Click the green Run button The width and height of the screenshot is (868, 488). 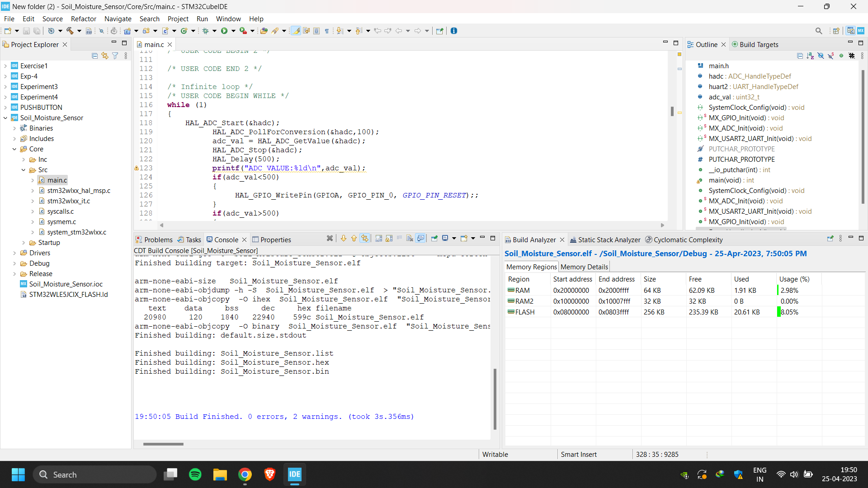224,31
